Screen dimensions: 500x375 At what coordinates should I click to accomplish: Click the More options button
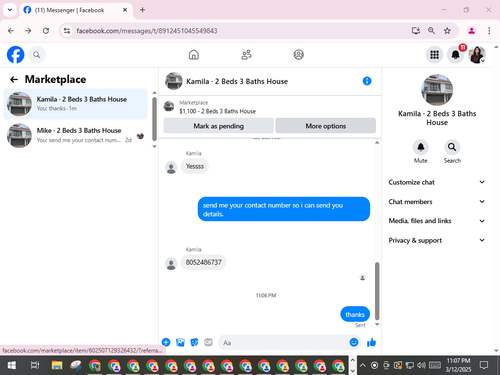click(326, 126)
